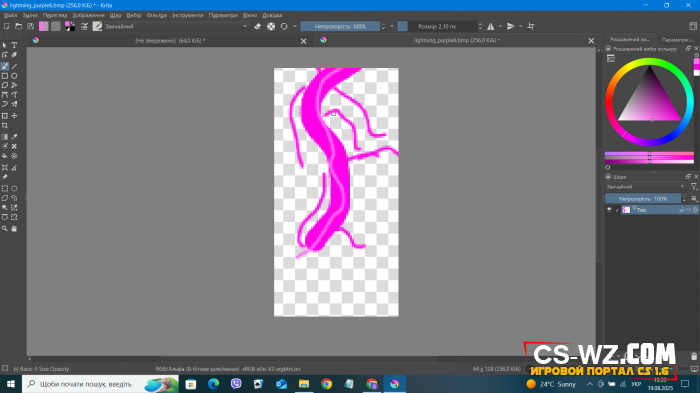The height and width of the screenshot is (393, 700).
Task: Select the Zoom tool
Action: 4,229
